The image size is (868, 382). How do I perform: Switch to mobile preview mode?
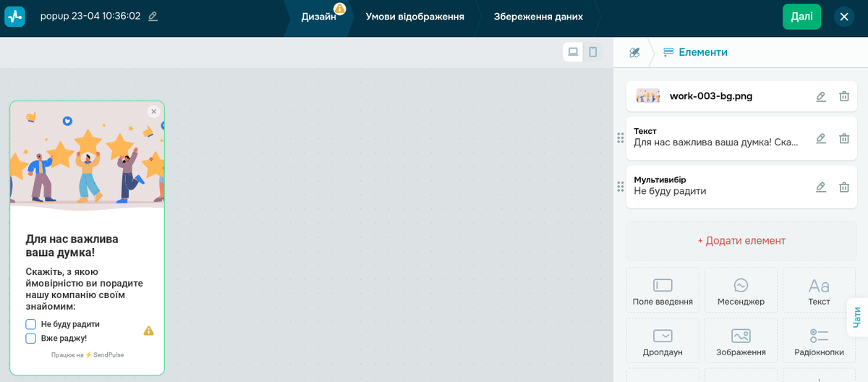[593, 52]
